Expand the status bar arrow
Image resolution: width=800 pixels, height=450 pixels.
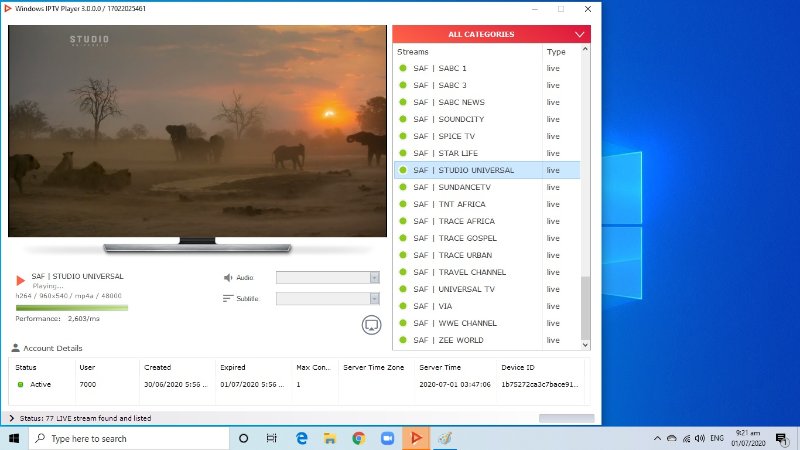point(12,418)
